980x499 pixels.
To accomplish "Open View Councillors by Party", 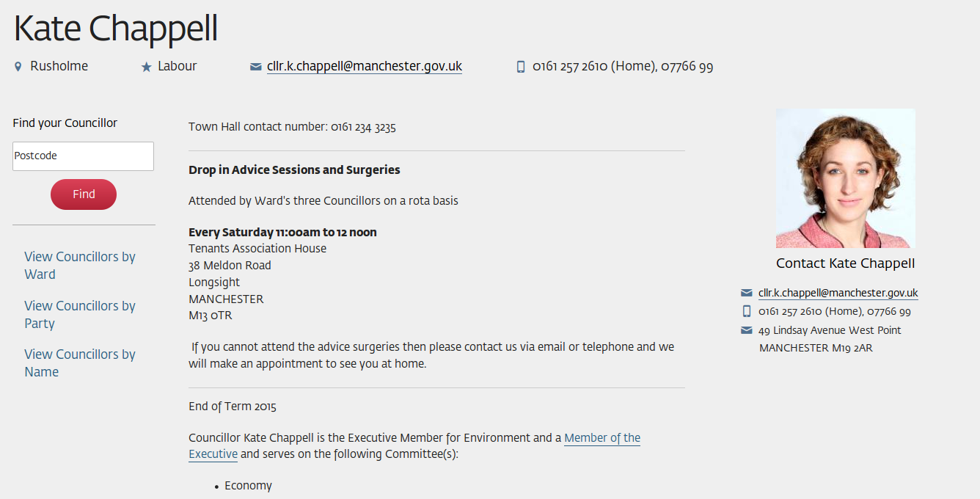I will click(80, 314).
